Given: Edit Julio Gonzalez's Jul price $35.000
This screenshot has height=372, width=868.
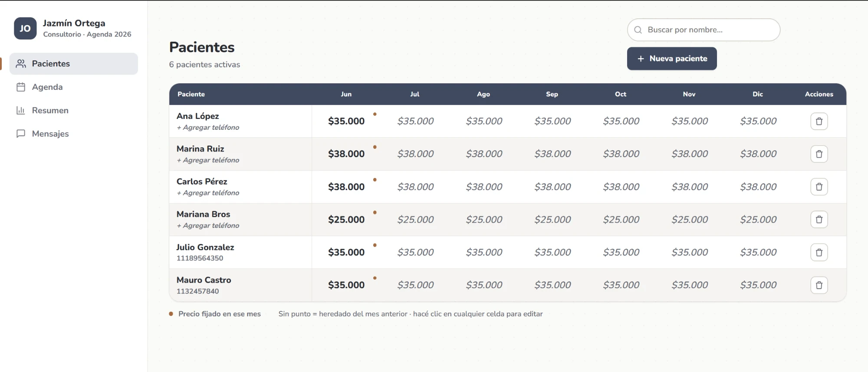Looking at the screenshot, I should tap(415, 252).
